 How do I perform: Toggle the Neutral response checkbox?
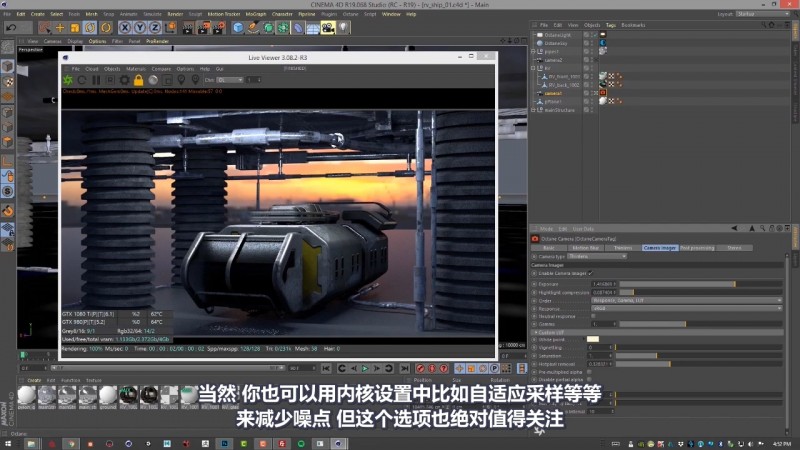[593, 316]
